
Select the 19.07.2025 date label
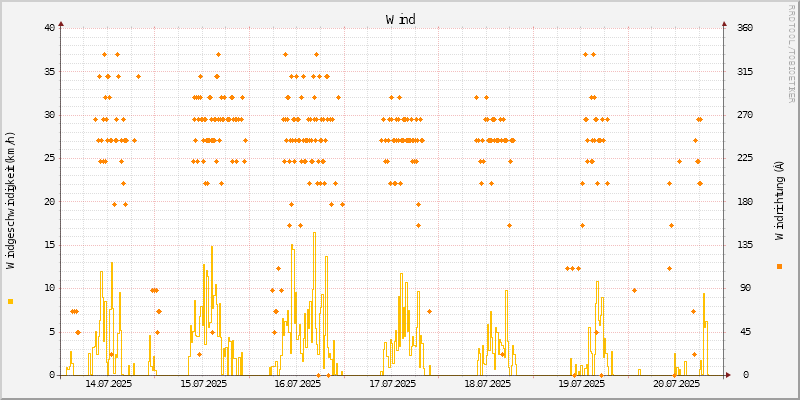pos(583,383)
